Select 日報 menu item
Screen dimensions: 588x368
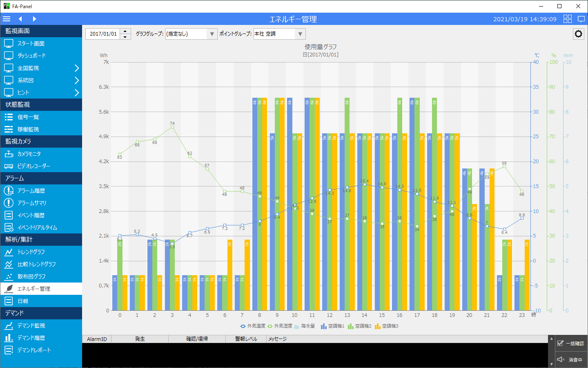tap(41, 301)
